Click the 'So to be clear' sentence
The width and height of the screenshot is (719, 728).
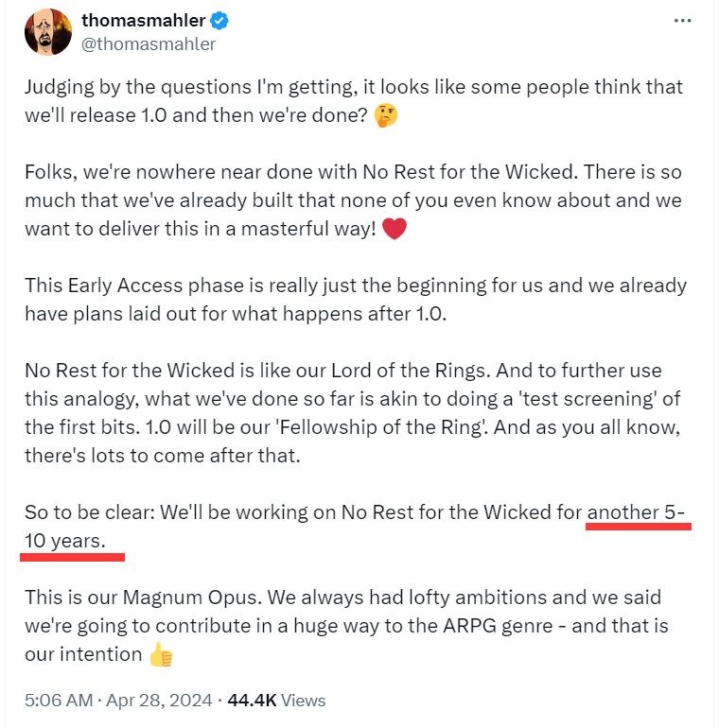point(355,527)
